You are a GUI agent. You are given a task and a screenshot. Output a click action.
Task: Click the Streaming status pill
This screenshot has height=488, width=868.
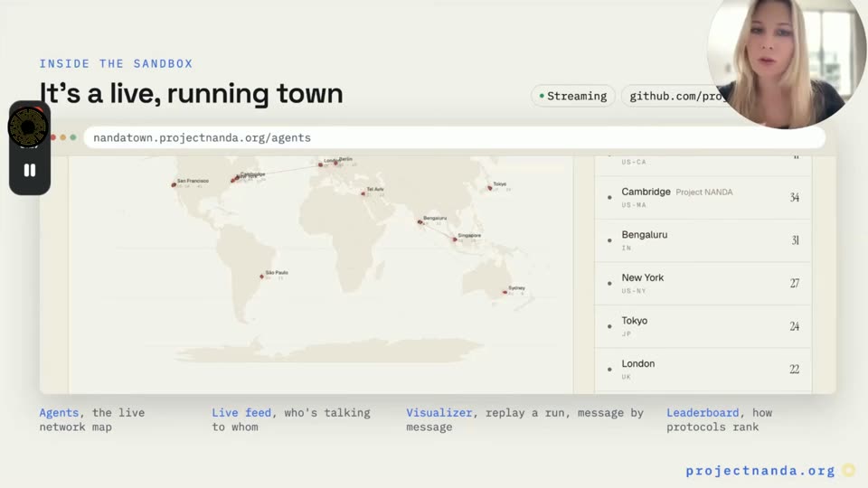click(573, 96)
